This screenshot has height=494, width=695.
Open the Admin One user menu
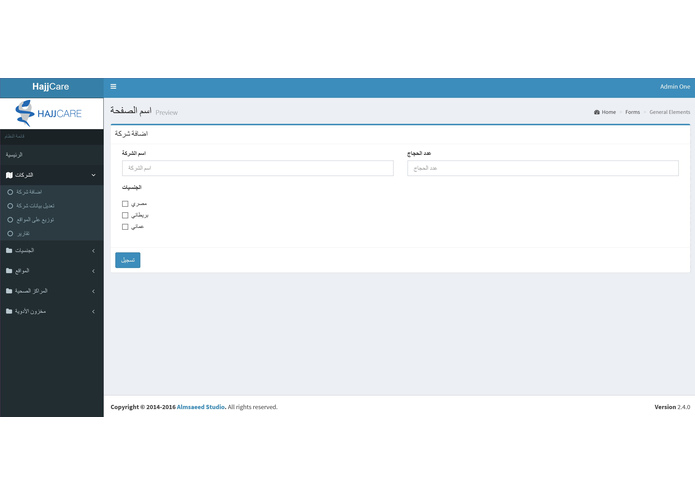[675, 86]
